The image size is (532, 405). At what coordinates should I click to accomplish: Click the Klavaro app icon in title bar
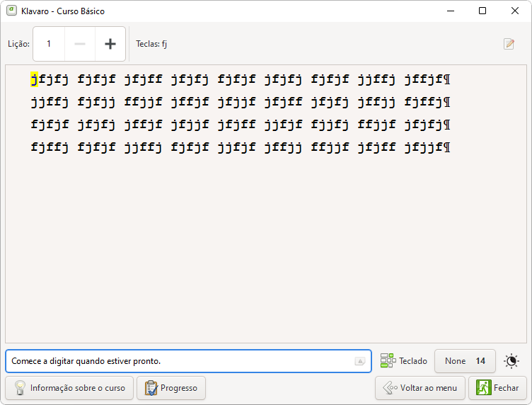[10, 11]
